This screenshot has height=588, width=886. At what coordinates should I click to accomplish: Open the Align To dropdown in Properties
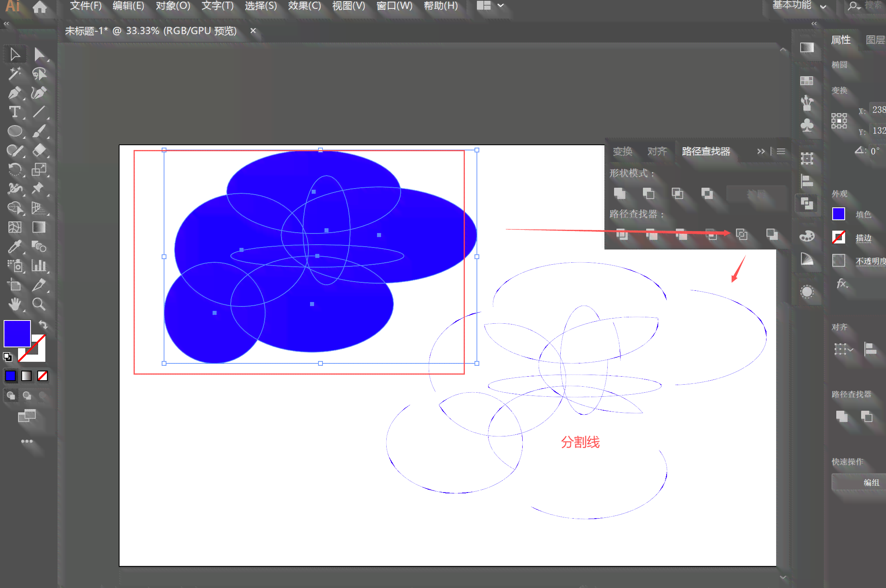843,349
